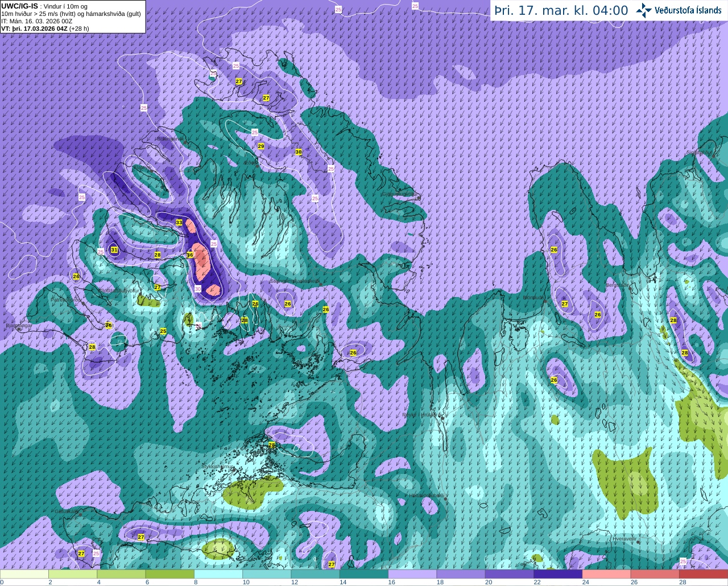Image resolution: width=728 pixels, height=586 pixels.
Task: Click the Bolungarvík station label
Action: (169, 139)
